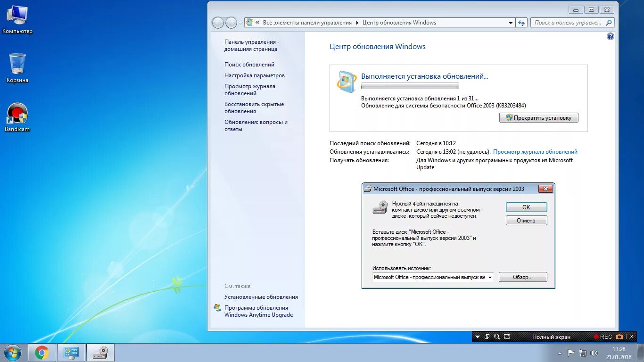644x362 pixels.
Task: Click the search magnifier in Control Panel
Action: pos(609,23)
